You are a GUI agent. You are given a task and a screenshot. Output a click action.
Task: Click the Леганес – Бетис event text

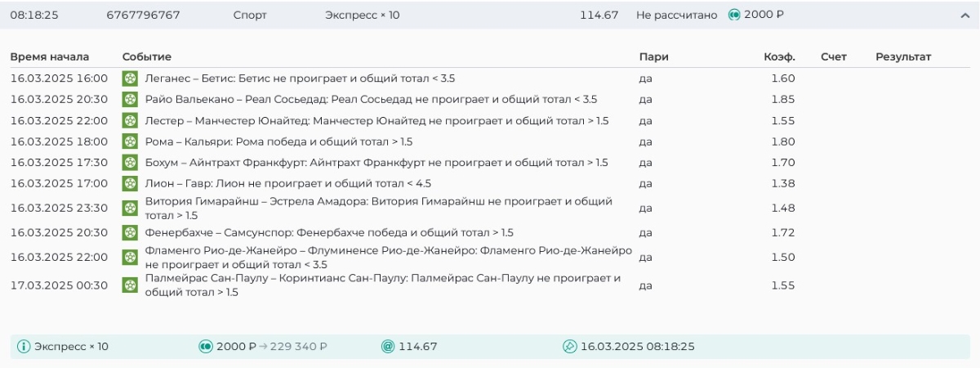click(x=300, y=79)
